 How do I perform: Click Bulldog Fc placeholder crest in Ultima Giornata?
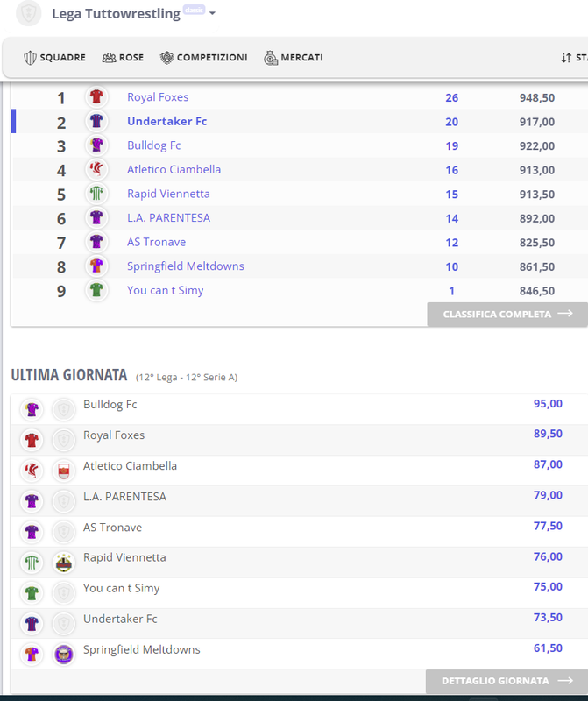click(x=63, y=409)
